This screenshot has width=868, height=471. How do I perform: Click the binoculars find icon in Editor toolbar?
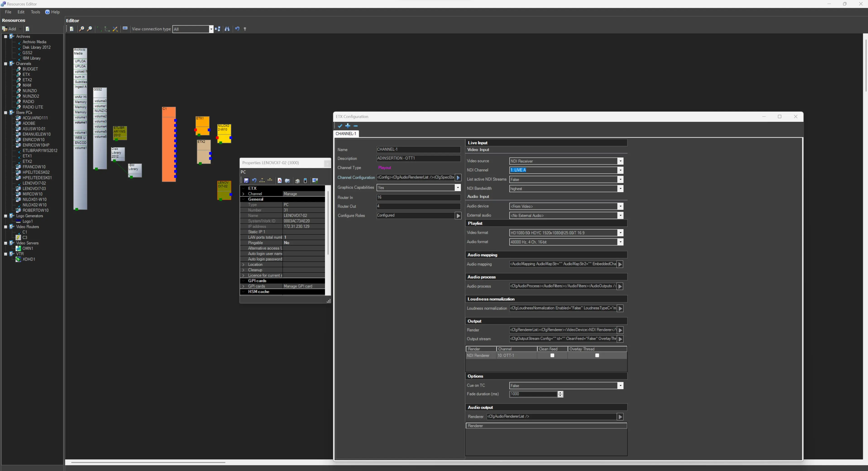pos(227,29)
